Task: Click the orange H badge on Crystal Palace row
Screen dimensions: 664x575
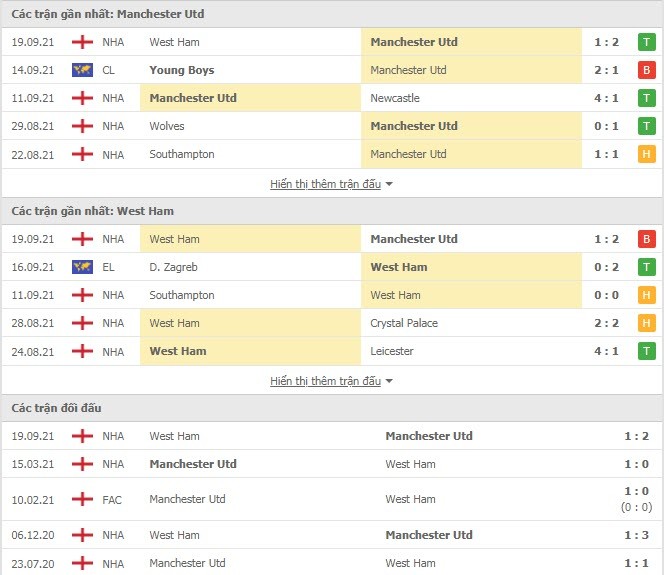Action: pos(646,323)
